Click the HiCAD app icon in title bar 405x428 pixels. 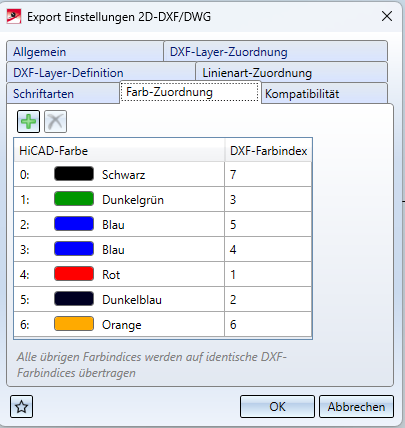pos(14,16)
